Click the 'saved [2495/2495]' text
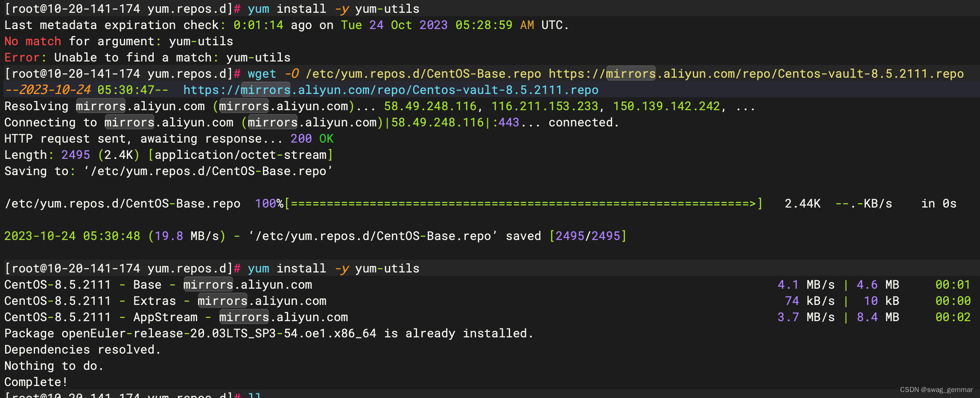This screenshot has width=980, height=398. click(566, 236)
